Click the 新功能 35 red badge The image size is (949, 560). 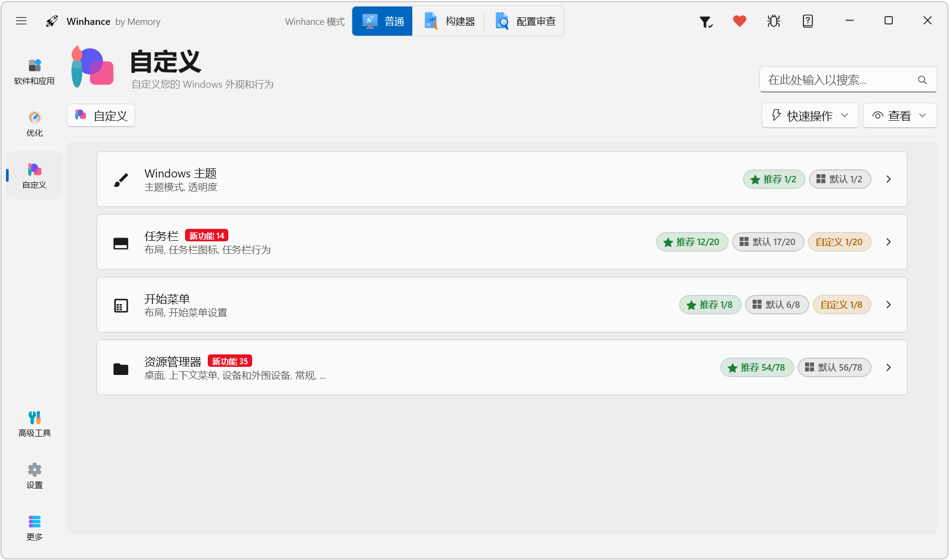click(230, 361)
